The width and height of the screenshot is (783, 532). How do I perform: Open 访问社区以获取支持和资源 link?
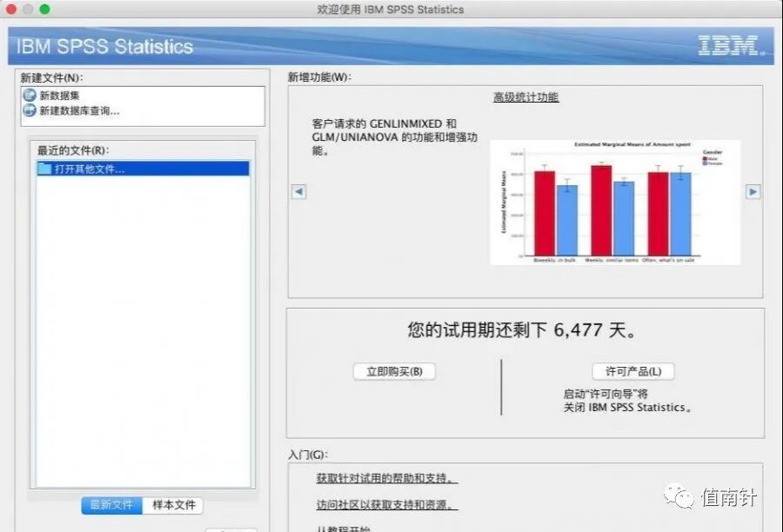(x=387, y=504)
